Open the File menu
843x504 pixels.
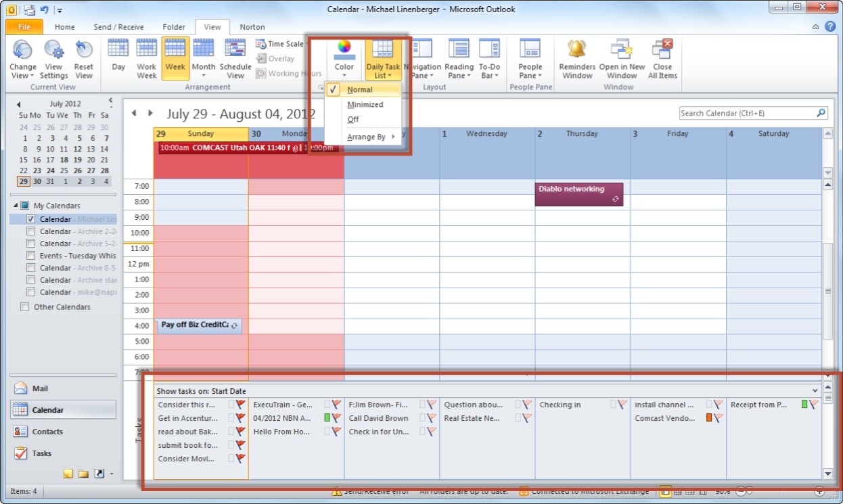[24, 26]
